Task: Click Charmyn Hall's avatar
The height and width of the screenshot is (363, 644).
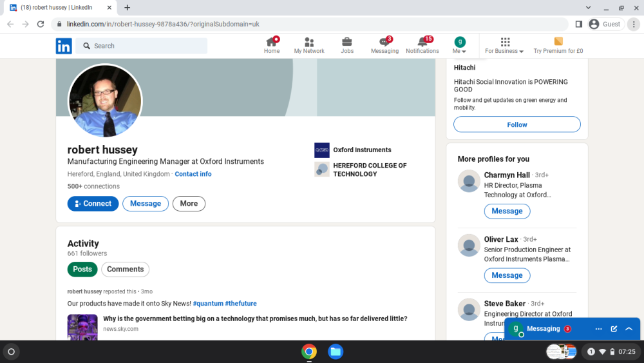Action: (x=469, y=181)
